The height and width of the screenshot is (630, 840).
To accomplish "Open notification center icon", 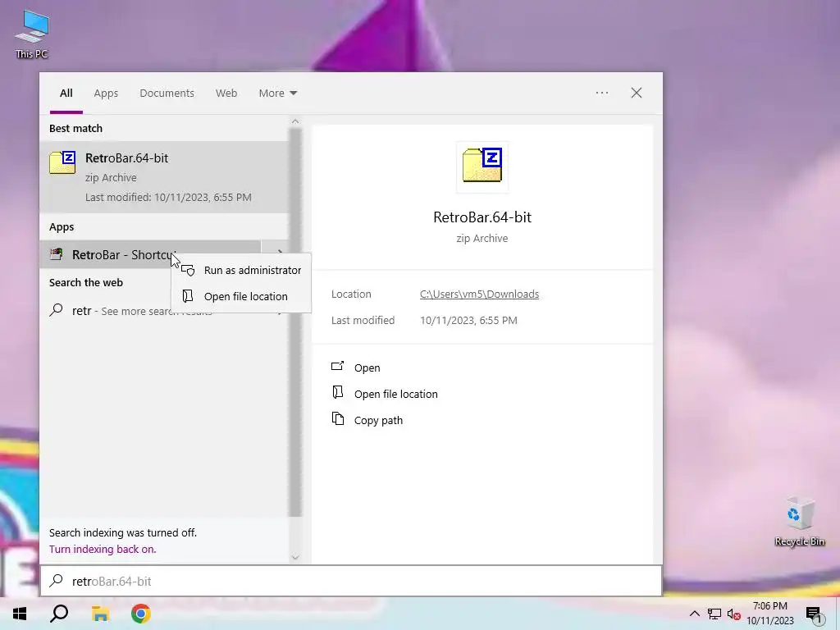I will (x=815, y=614).
